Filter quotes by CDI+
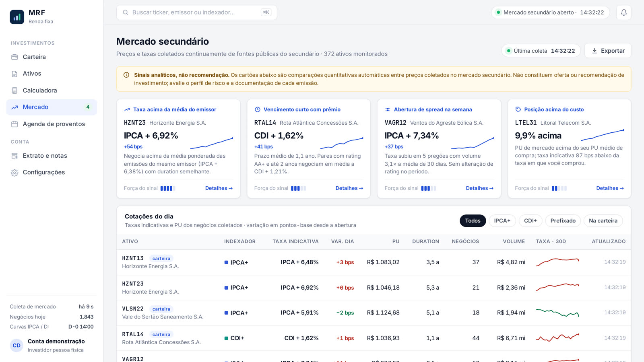This screenshot has width=644, height=362. [x=530, y=221]
